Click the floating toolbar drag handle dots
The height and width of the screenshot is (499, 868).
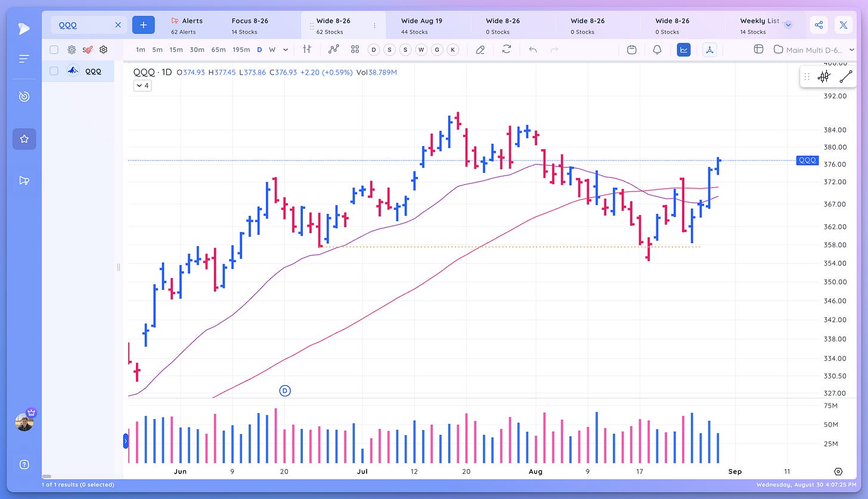(x=807, y=76)
